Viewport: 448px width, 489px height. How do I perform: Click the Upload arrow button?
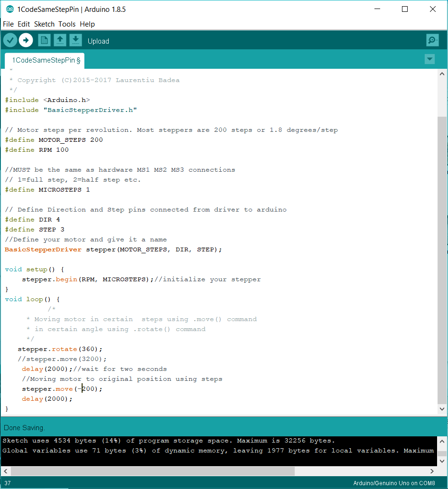pyautogui.click(x=26, y=40)
